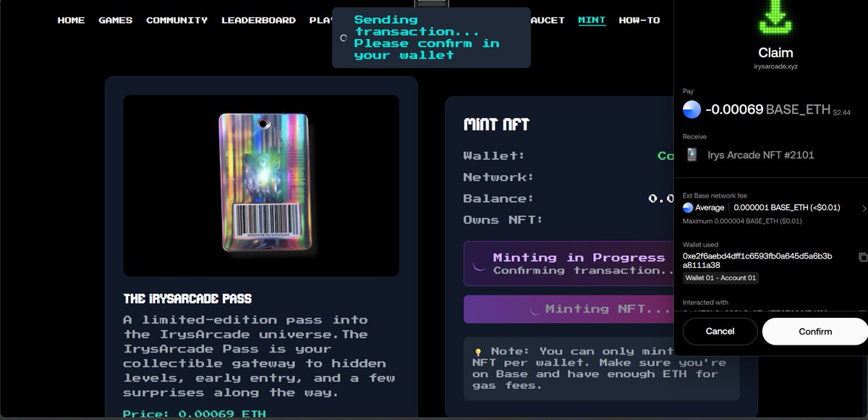868x420 pixels.
Task: Open the COMMUNITY nav link
Action: [177, 20]
